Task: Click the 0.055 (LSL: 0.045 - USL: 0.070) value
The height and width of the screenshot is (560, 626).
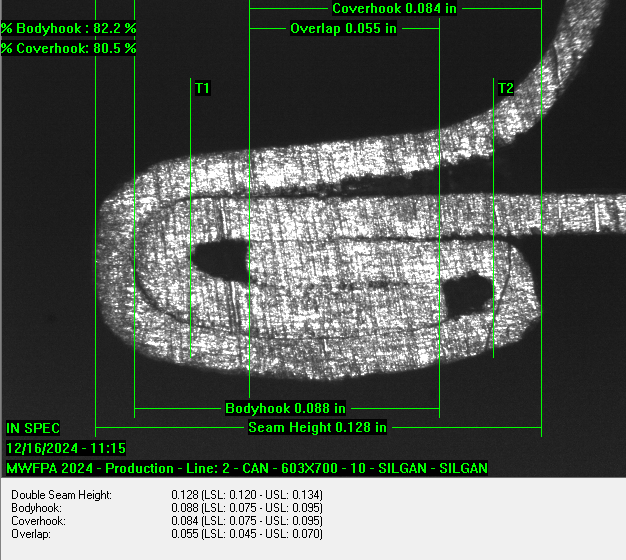Action: pyautogui.click(x=247, y=534)
